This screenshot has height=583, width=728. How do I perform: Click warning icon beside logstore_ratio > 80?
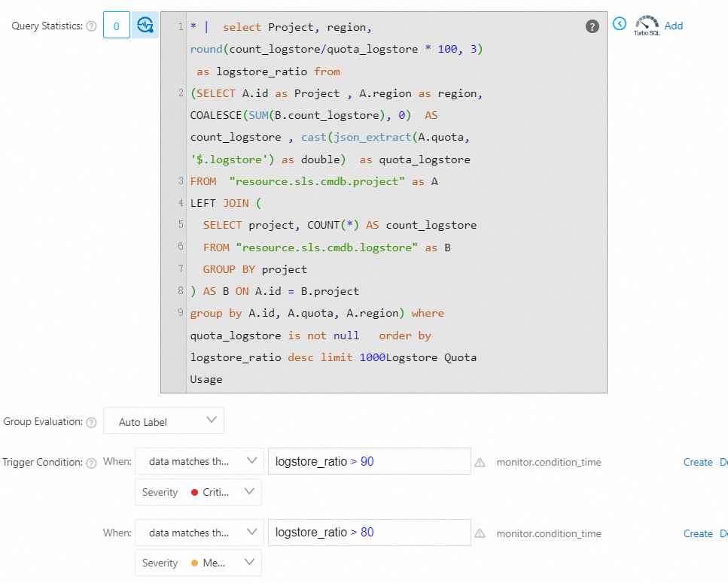click(x=480, y=533)
